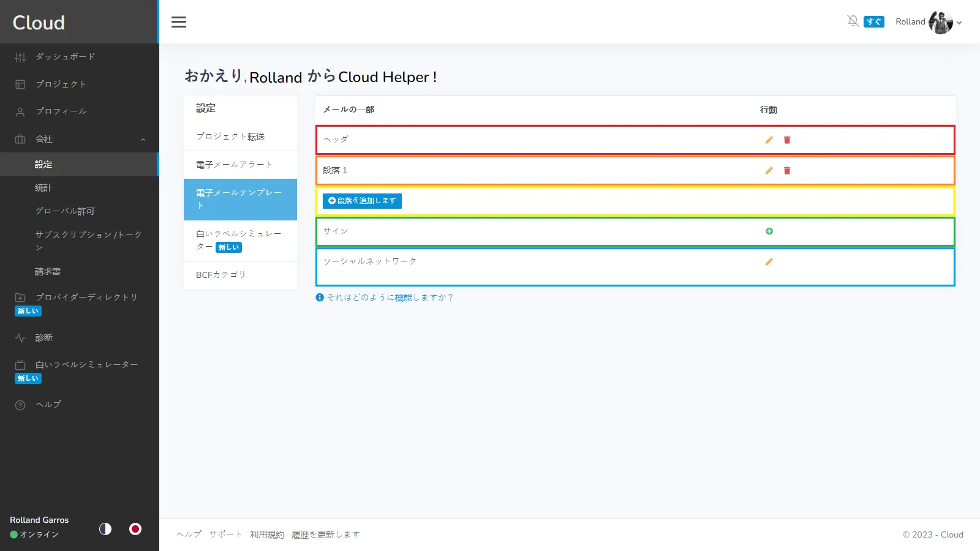Viewport: 980px width, 551px height.
Task: Delete 段落 1 using the trash icon
Action: tap(787, 171)
